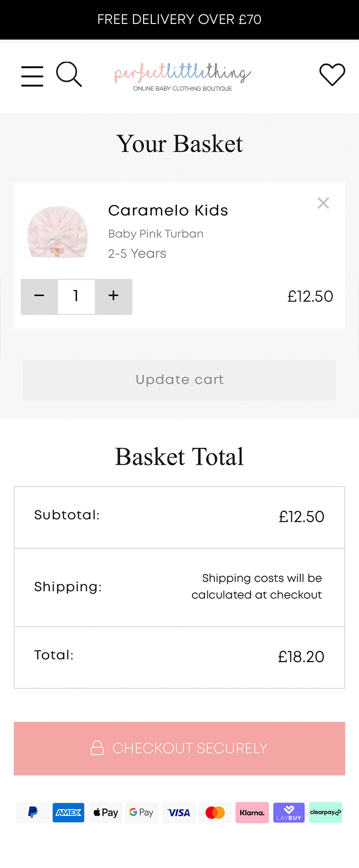Click the search magnifier icon

pyautogui.click(x=69, y=74)
